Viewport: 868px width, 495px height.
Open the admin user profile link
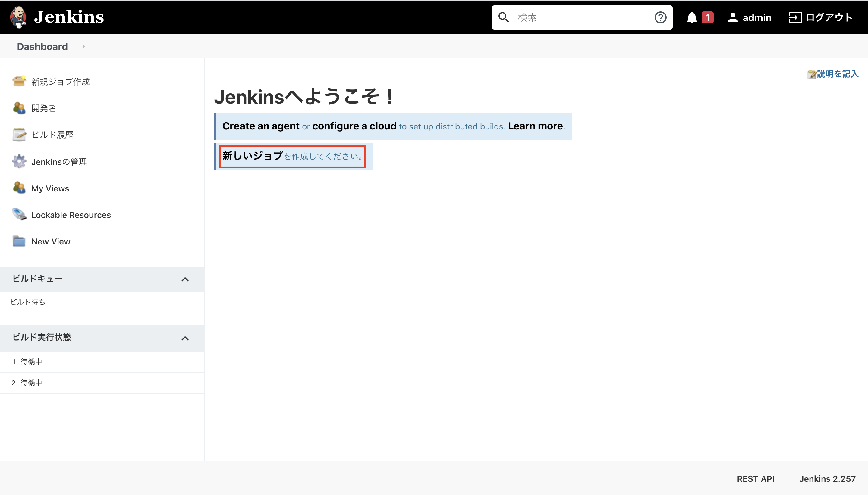[x=757, y=18]
